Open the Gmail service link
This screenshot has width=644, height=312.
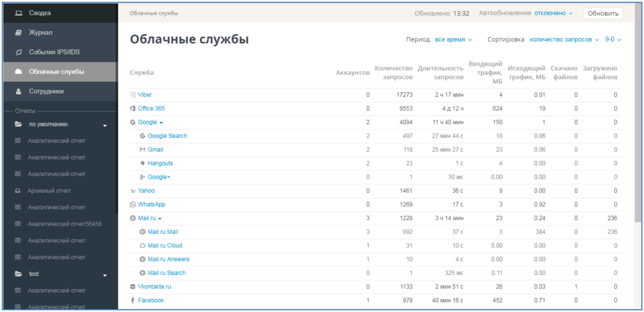point(155,150)
